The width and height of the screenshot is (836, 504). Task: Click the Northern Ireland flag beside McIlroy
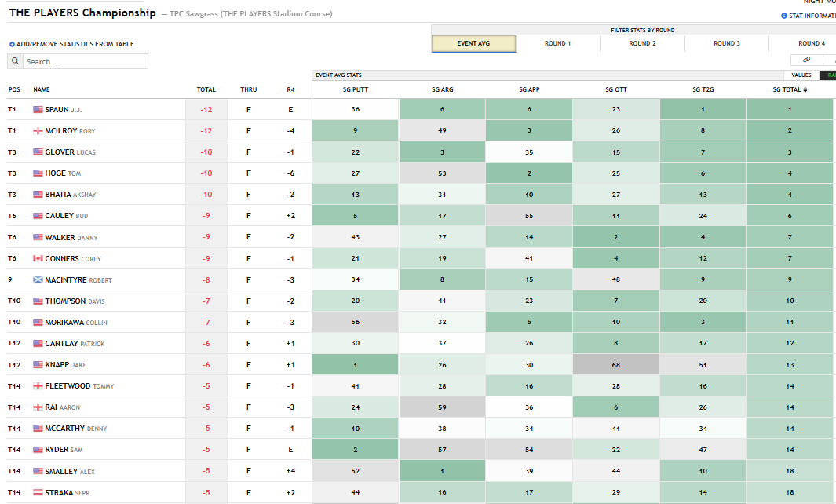point(38,130)
